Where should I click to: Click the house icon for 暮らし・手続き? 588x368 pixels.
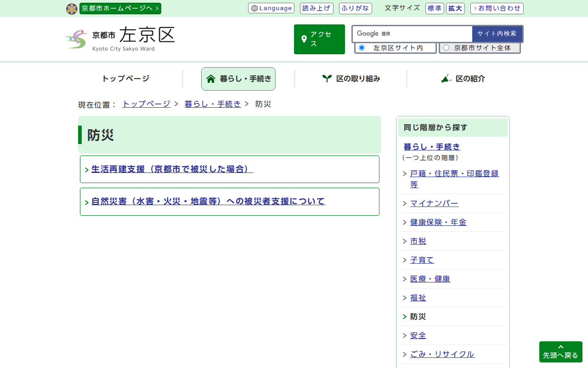(211, 79)
